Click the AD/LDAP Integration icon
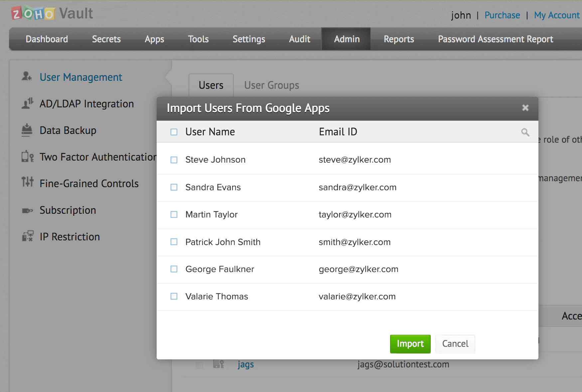Viewport: 582px width, 392px height. point(27,103)
